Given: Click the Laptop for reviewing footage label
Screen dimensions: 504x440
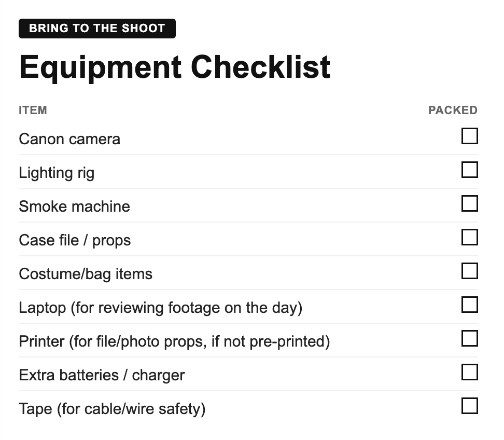Looking at the screenshot, I should pyautogui.click(x=160, y=308).
